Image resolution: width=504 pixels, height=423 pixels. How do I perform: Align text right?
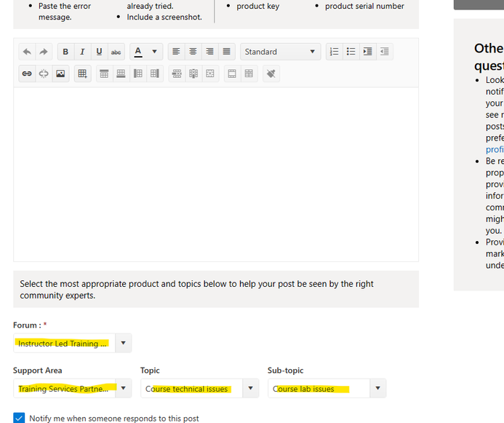click(x=210, y=52)
